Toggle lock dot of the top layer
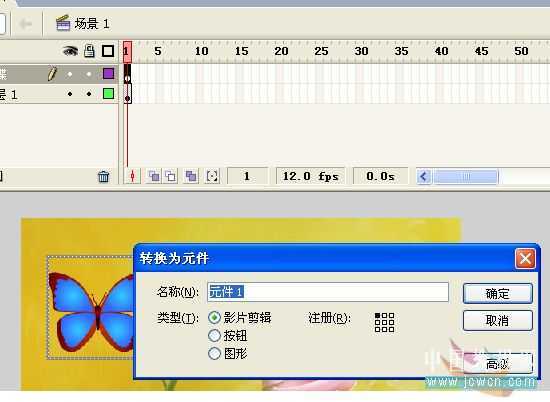550x402 pixels. tap(89, 74)
